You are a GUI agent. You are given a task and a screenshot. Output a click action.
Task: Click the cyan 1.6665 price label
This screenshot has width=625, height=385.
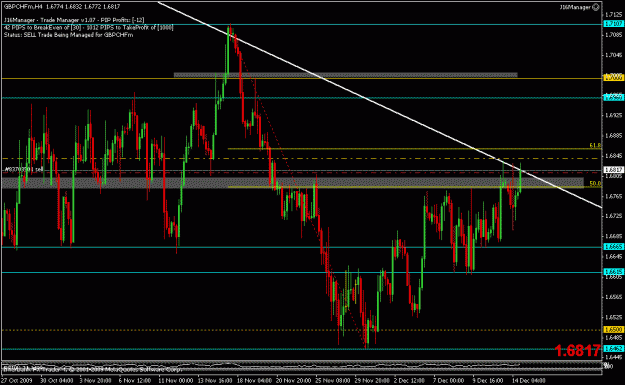click(614, 247)
